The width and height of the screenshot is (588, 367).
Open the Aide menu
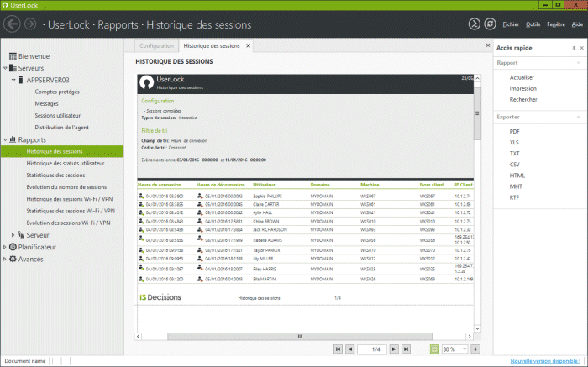coord(577,24)
